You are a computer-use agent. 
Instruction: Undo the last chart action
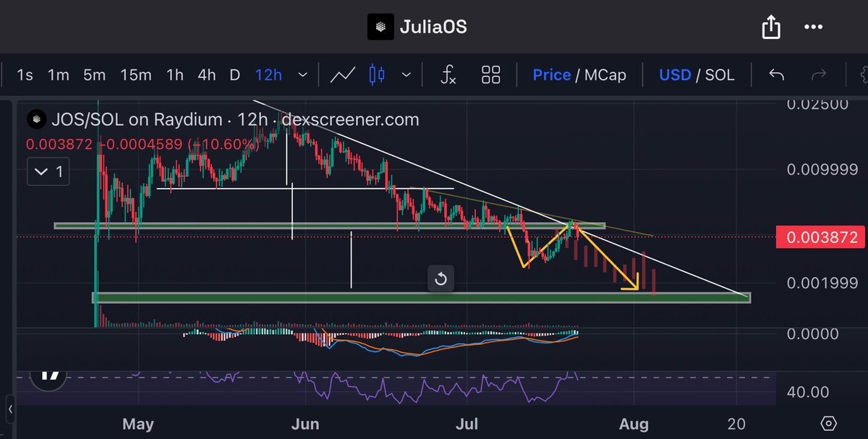coord(777,74)
